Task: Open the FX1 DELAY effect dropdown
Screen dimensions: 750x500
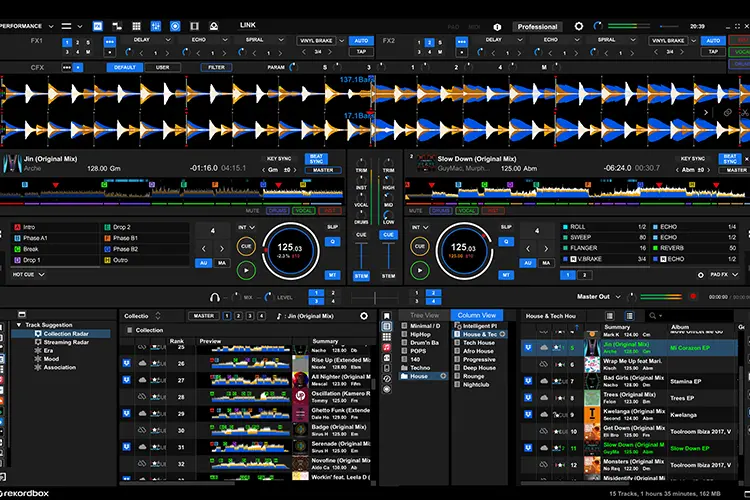Action: [167, 40]
